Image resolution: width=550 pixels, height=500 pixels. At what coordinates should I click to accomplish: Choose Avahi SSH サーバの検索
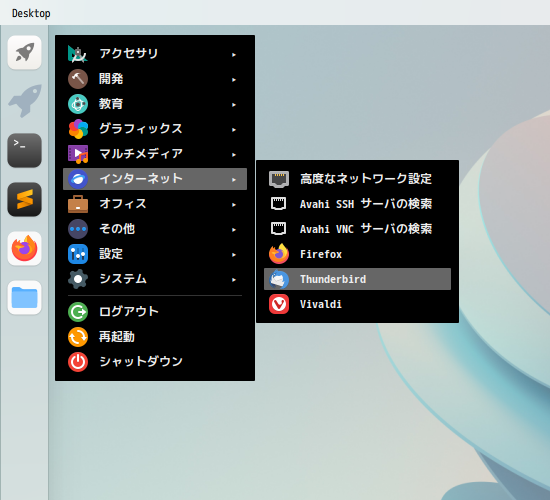coord(357,204)
